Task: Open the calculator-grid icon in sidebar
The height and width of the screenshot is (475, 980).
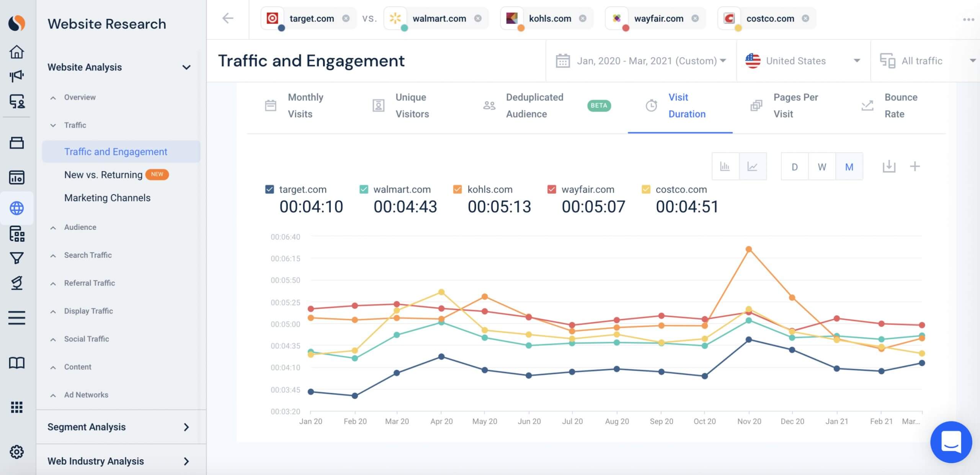Action: click(x=17, y=234)
